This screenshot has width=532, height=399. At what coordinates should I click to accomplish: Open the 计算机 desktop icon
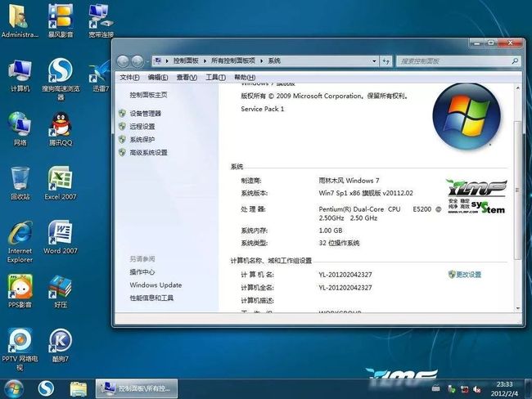coord(20,75)
